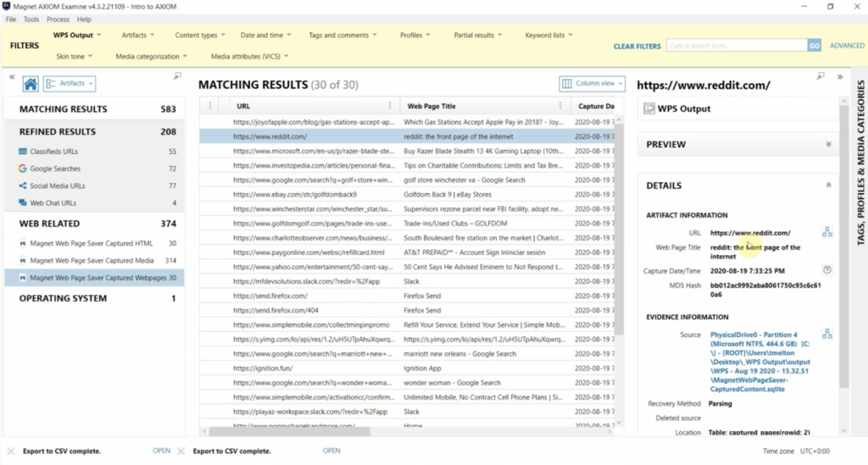The width and height of the screenshot is (868, 465).
Task: Open options for Web Page Title column
Action: tap(560, 106)
